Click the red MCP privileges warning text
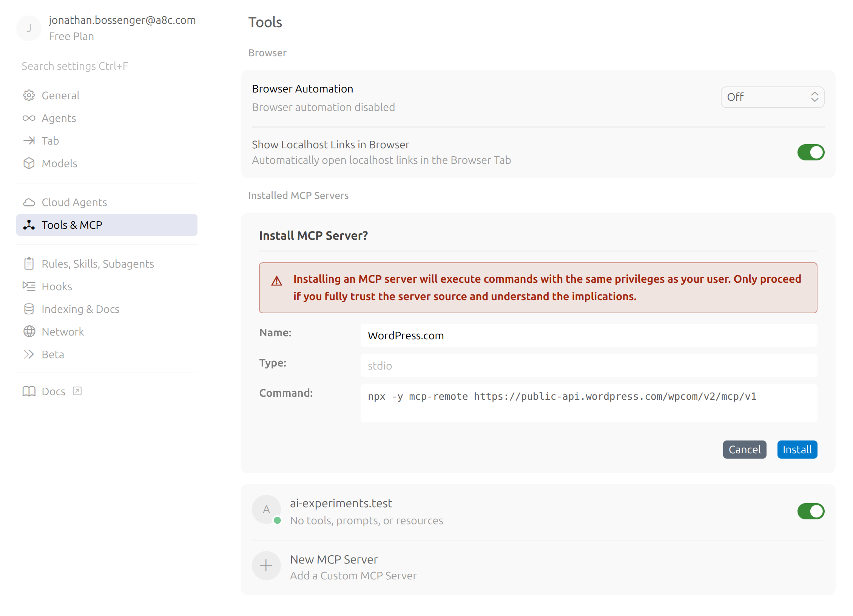 (x=547, y=288)
